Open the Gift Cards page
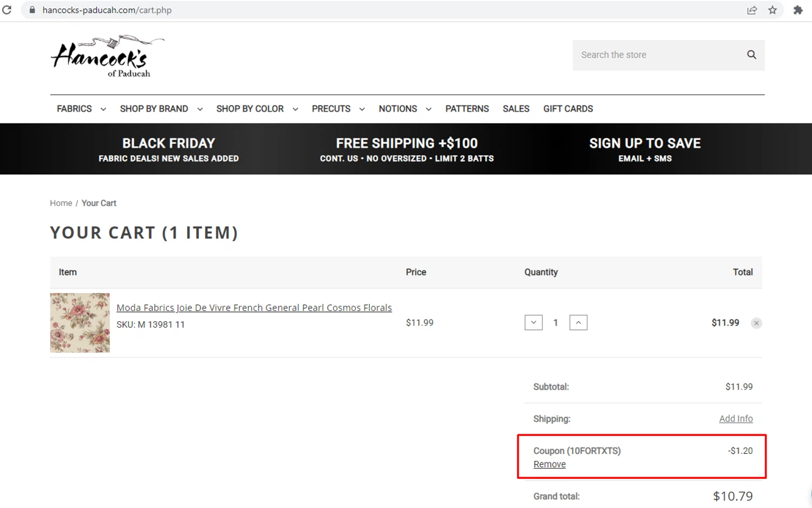Image resolution: width=812 pixels, height=508 pixels. pyautogui.click(x=568, y=109)
